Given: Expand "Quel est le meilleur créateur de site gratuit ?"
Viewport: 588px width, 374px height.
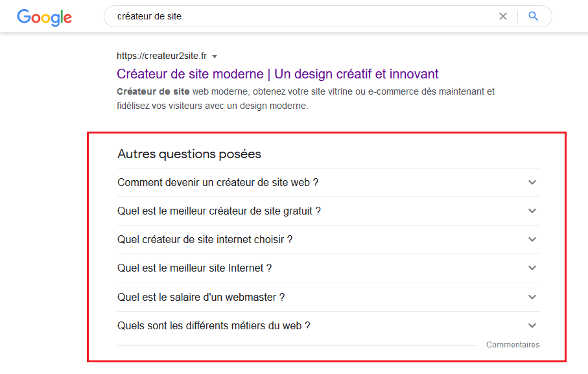Looking at the screenshot, I should 329,211.
